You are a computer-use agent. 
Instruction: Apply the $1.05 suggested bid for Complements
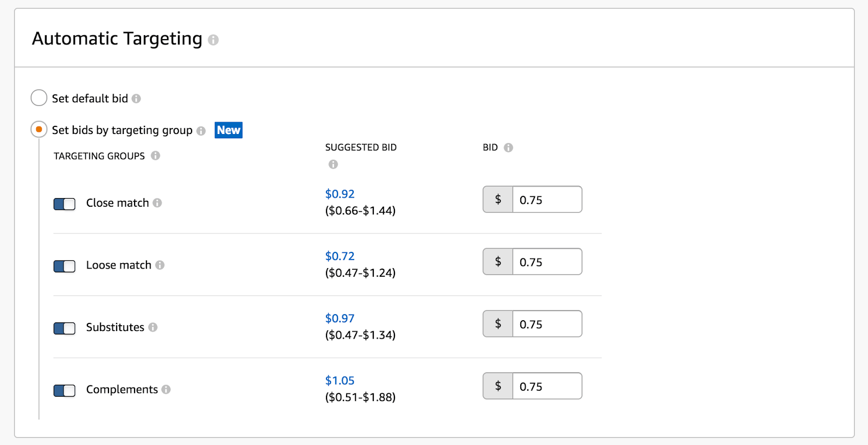pyautogui.click(x=340, y=381)
